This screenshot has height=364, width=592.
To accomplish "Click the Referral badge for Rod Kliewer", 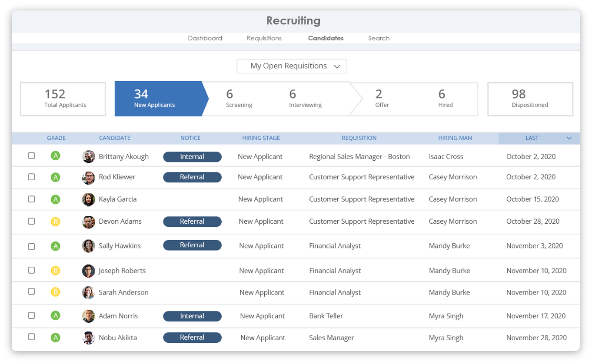I will coord(192,177).
